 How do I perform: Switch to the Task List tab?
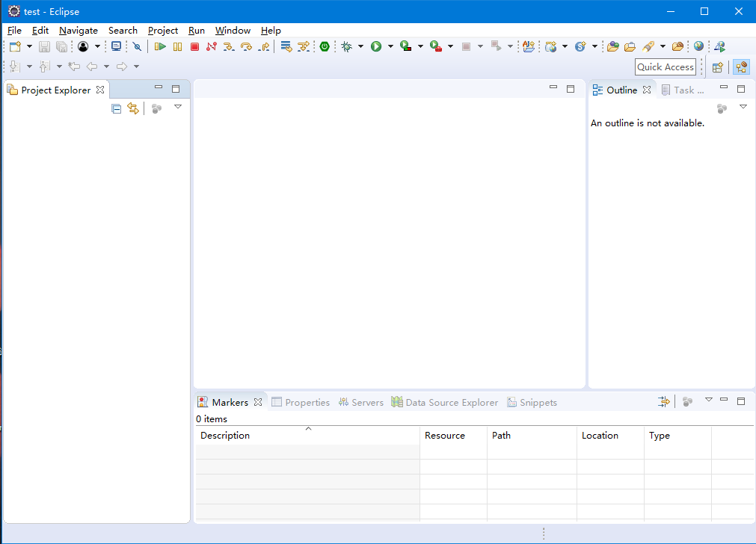click(x=683, y=90)
